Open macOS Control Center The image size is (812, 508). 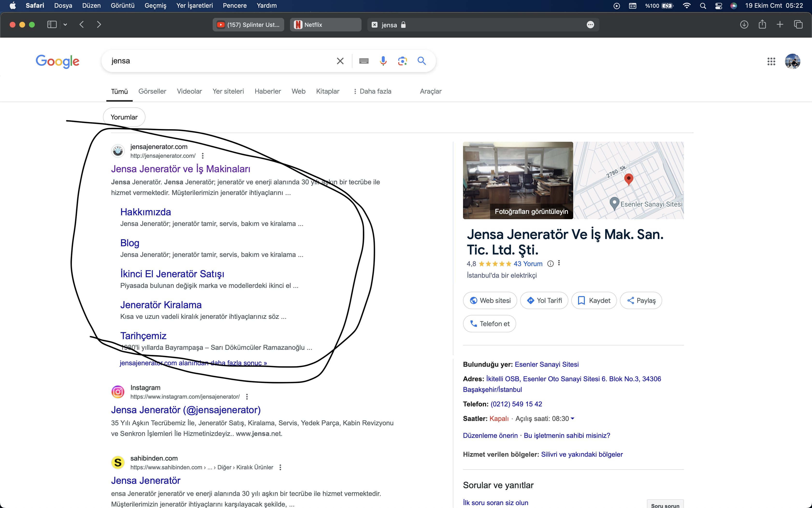[718, 6]
